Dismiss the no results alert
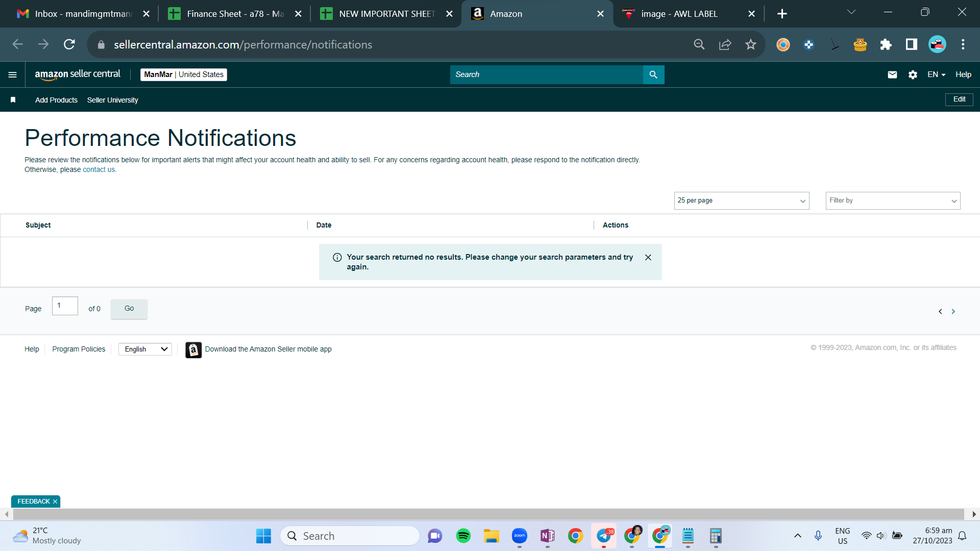 648,258
